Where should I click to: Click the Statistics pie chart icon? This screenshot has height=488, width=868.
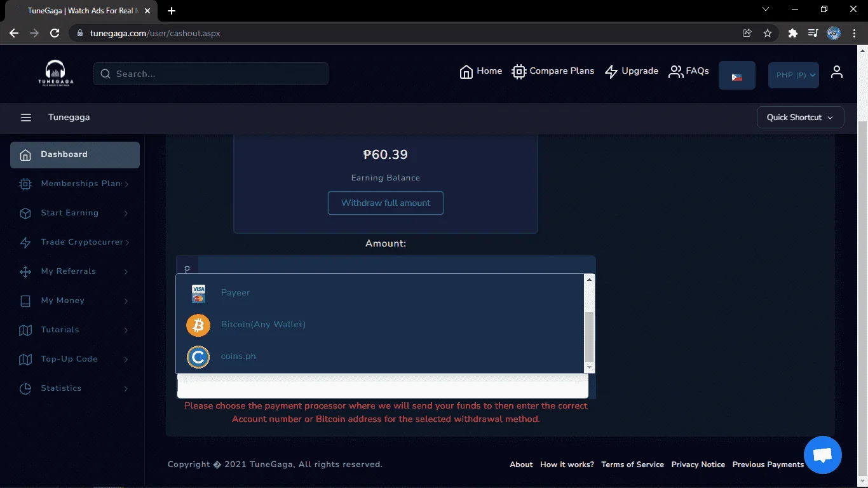coord(25,389)
